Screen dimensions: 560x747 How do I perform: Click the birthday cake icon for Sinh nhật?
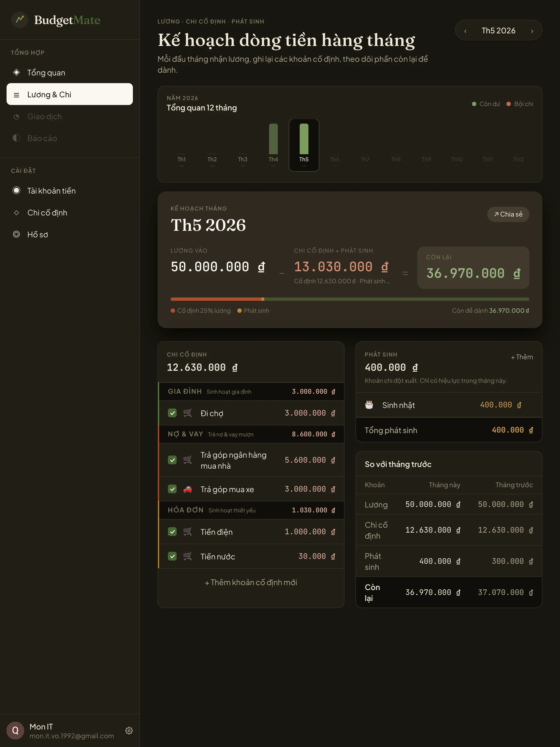pos(369,405)
